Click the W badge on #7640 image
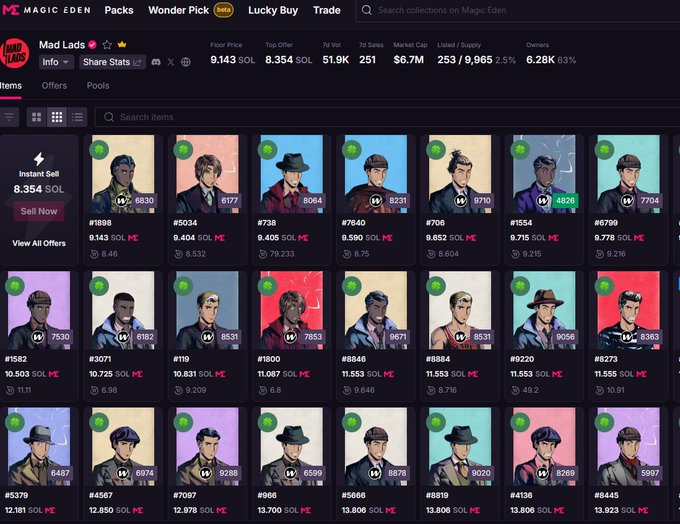This screenshot has height=524, width=680. 376,200
